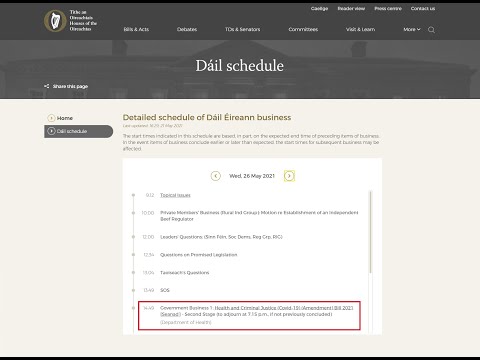The height and width of the screenshot is (360, 480).
Task: Open Contact us link
Action: 423,9
